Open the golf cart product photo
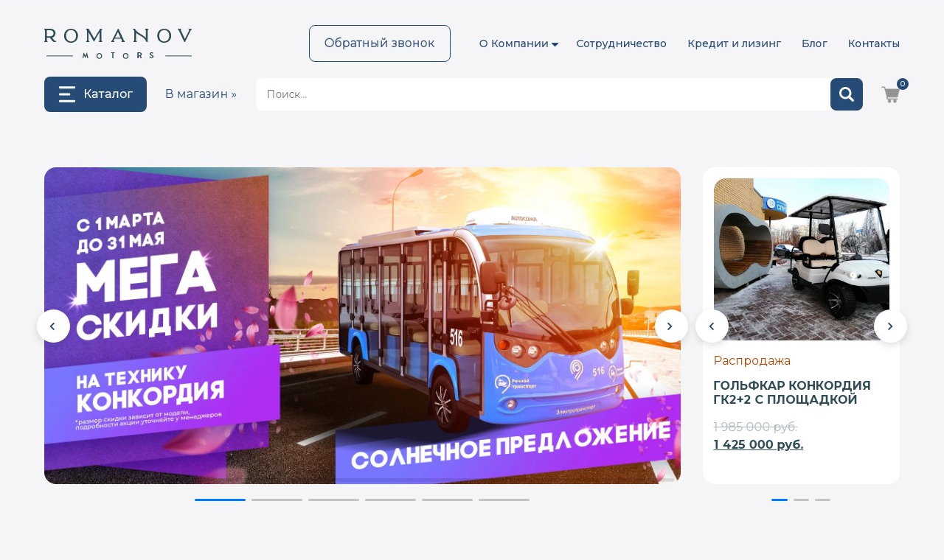The width and height of the screenshot is (944, 560). coord(802,259)
